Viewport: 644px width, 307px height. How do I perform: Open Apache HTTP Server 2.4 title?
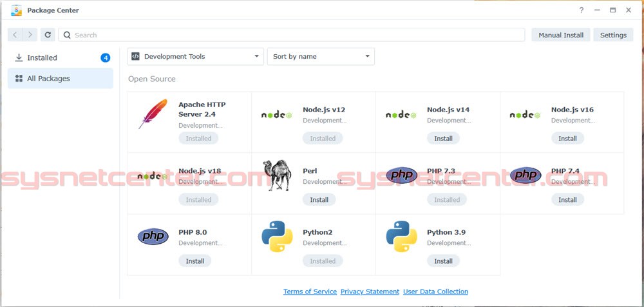click(x=202, y=110)
